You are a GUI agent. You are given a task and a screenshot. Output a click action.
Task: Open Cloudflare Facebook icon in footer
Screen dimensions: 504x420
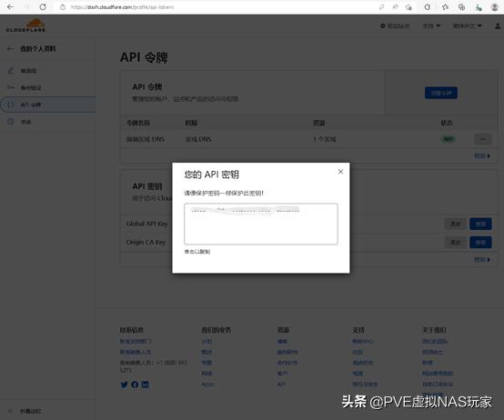[x=135, y=385]
